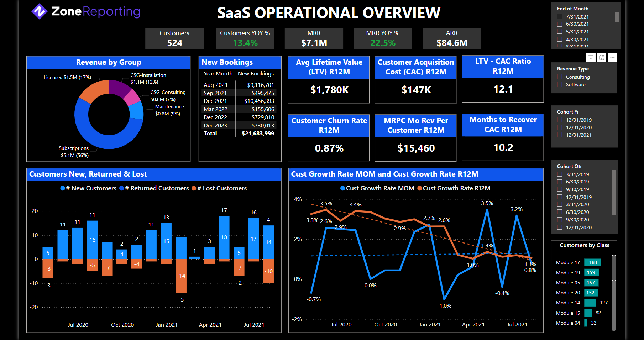Select the 12/31/2020 Cohort Yr checkbox
Screen dimensions: 644x340
[x=560, y=127]
